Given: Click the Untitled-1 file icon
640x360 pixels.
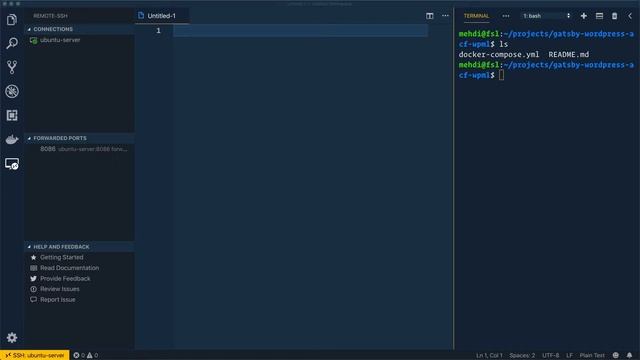Looking at the screenshot, I should 141,16.
